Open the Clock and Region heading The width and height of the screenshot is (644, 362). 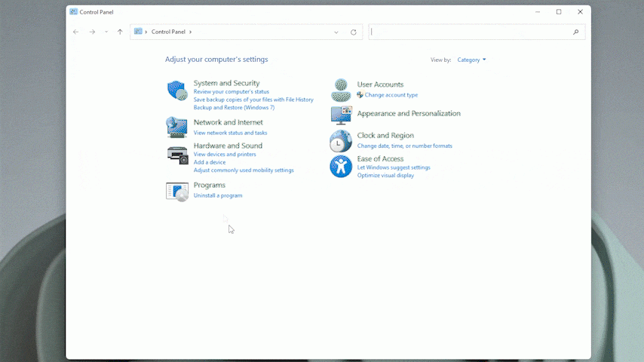click(x=385, y=136)
